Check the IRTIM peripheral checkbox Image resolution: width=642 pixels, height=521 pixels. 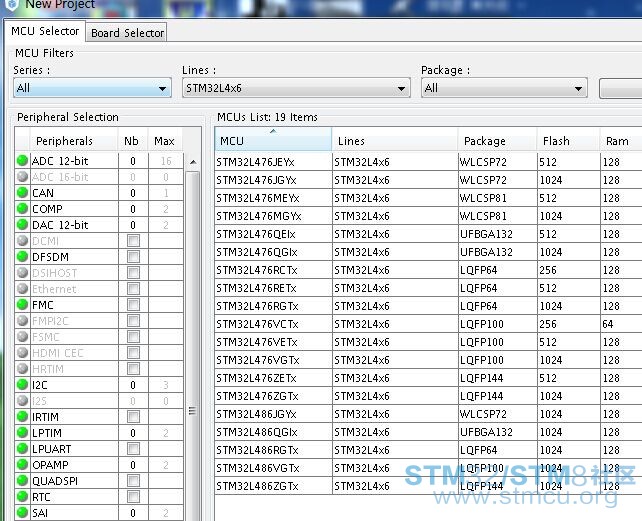pos(133,417)
